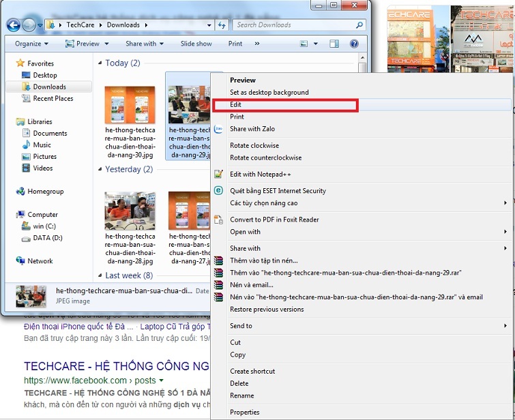This screenshot has height=420, width=515.
Task: Click the Notepad++ icon in context menu
Action: pos(218,175)
